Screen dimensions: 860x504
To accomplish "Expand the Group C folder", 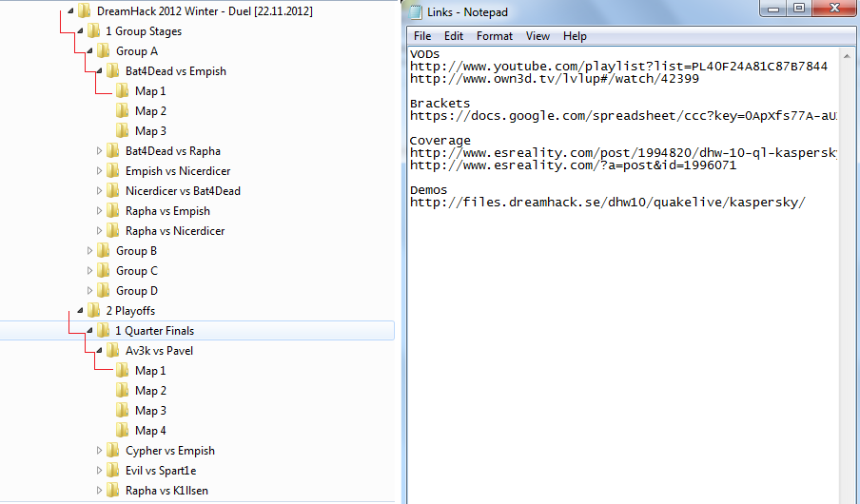I will click(90, 271).
